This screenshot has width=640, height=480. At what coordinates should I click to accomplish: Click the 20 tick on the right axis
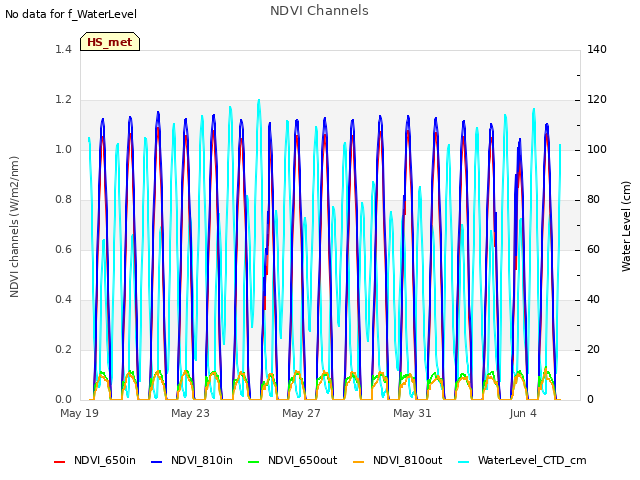click(x=593, y=349)
